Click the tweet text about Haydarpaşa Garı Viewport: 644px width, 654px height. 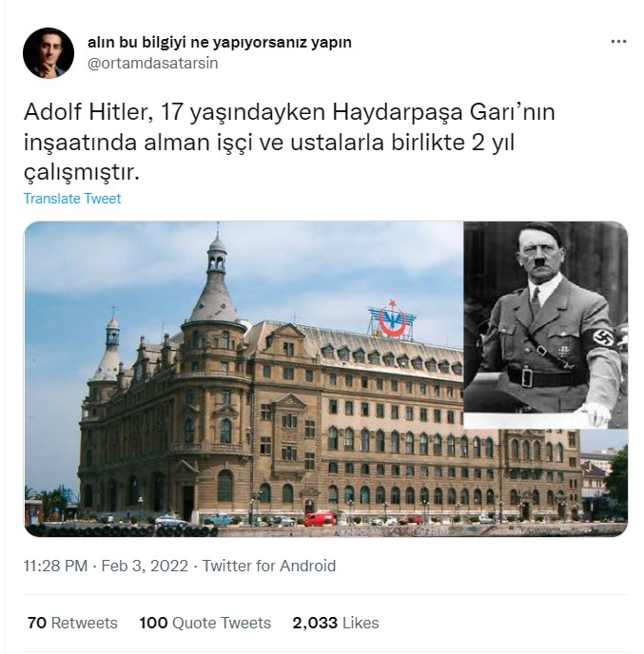pos(289,142)
